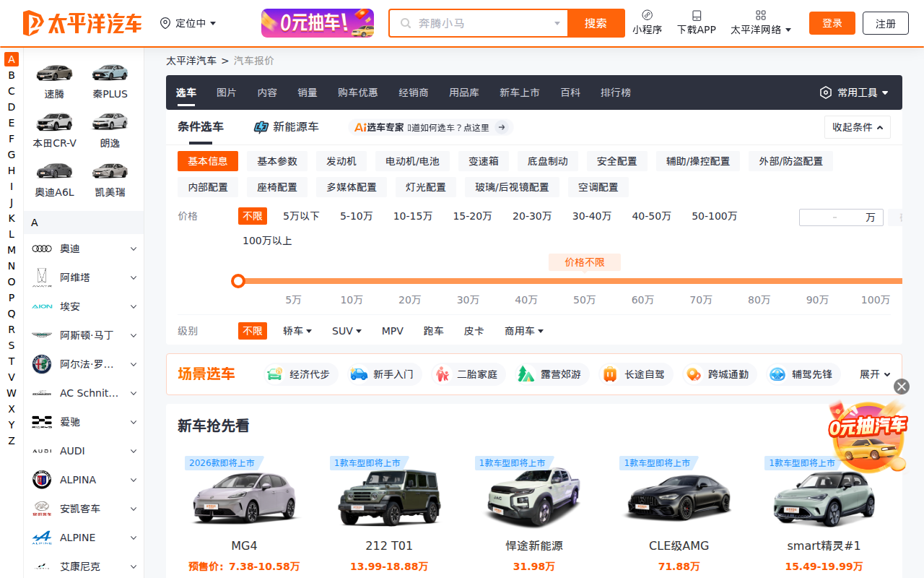Click the ALPINE brand logo

(42, 538)
